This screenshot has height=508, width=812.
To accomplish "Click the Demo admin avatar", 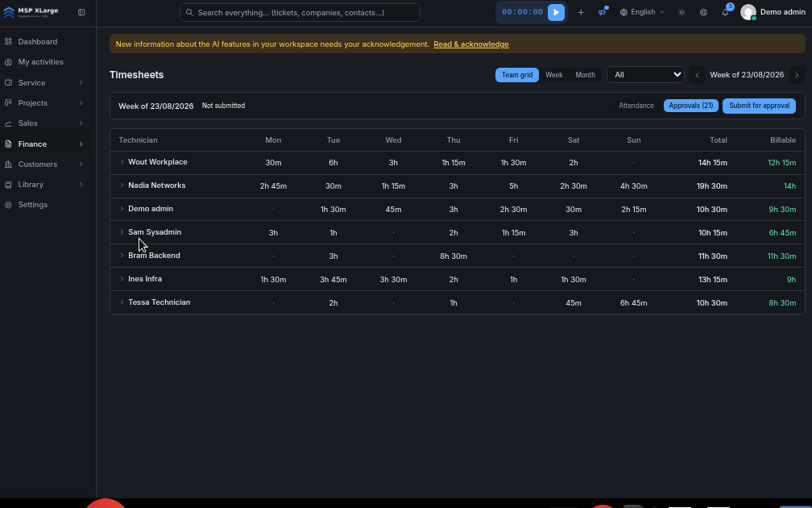I will [x=748, y=12].
